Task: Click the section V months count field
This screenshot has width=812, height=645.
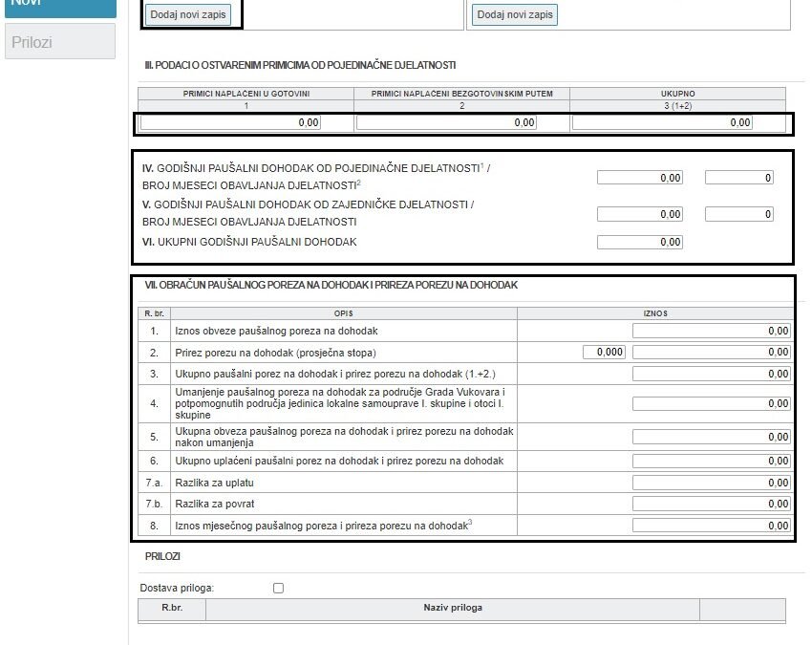Action: pos(738,214)
